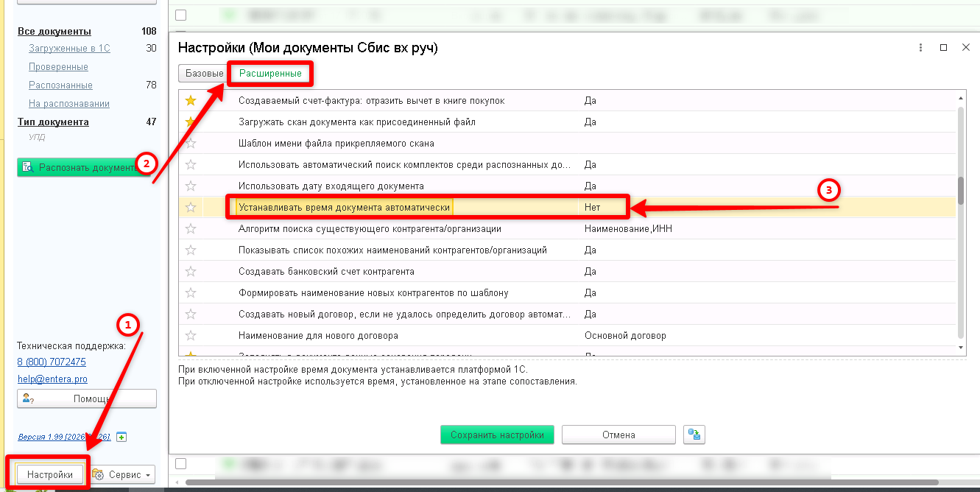Select the Все документы filter

(x=54, y=31)
